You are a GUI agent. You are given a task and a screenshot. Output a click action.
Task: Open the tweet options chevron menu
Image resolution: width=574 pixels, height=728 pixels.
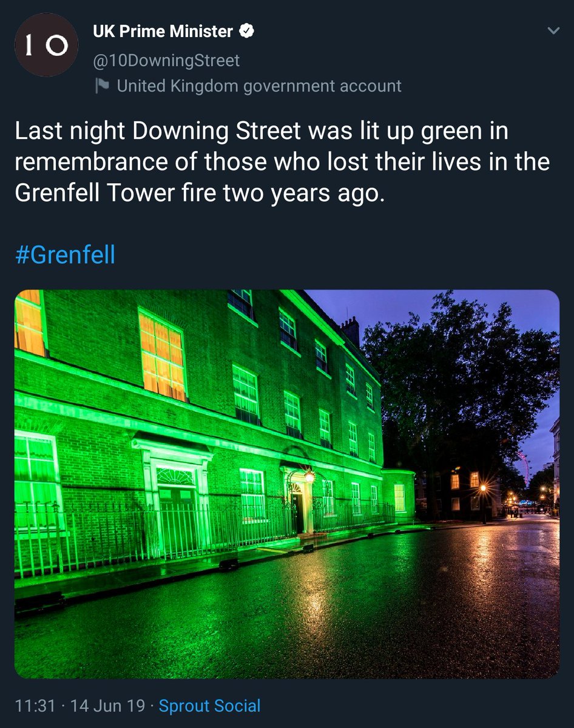553,31
